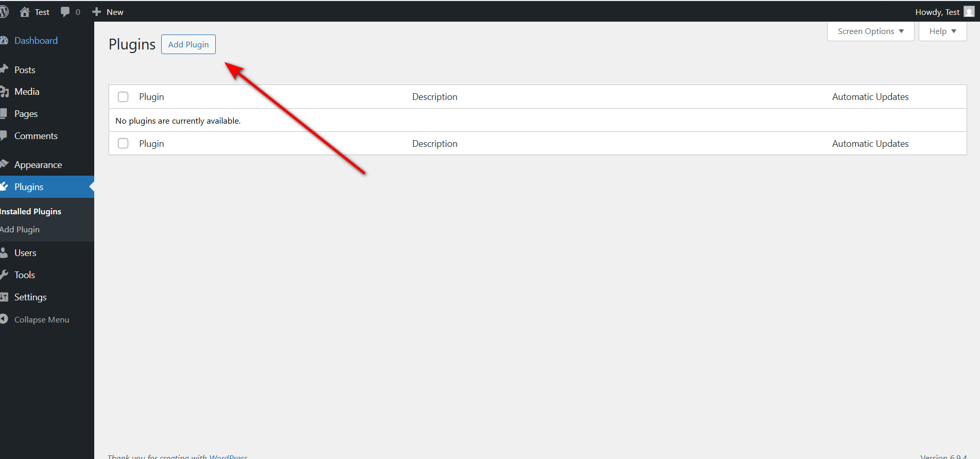Click the Tools wrench icon
Viewport: 980px width, 459px height.
pyautogui.click(x=4, y=275)
